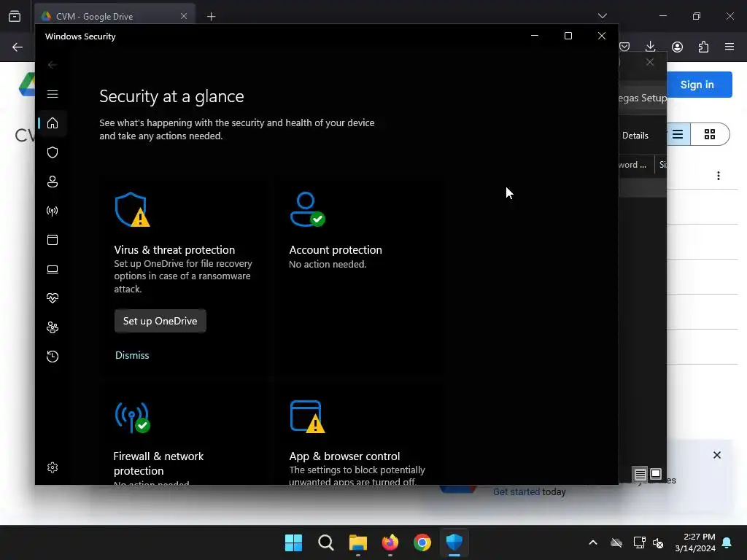Click the Save to Pocket icon
This screenshot has width=747, height=560.
[624, 47]
